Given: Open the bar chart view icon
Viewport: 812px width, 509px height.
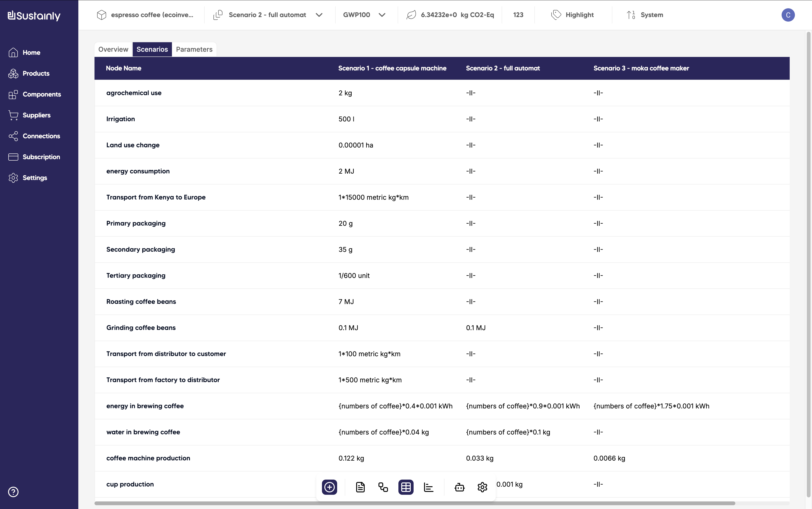Looking at the screenshot, I should click(x=428, y=487).
